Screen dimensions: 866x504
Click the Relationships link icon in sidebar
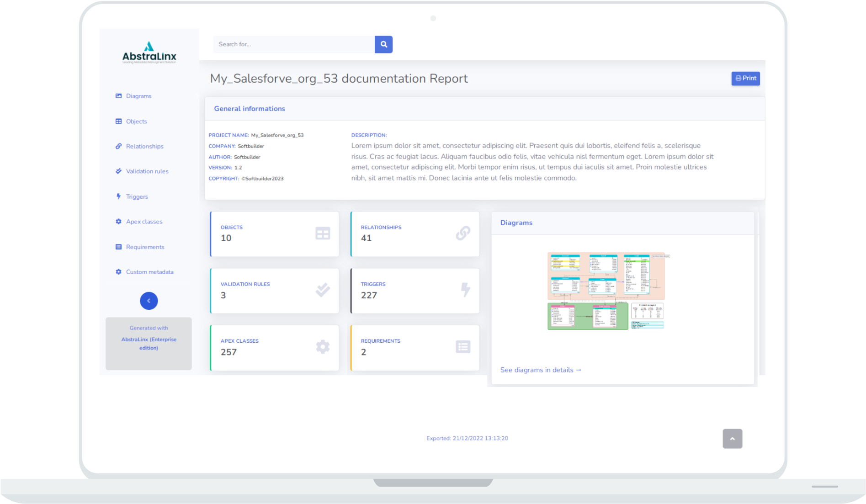tap(118, 146)
